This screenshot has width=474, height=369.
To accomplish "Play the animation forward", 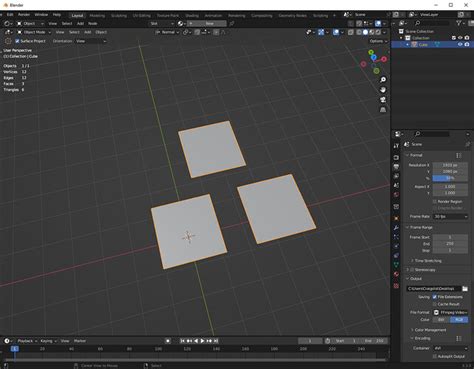I will click(x=202, y=341).
